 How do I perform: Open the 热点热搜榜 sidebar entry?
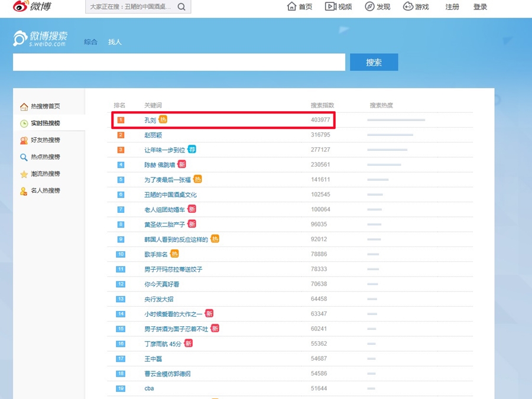pos(40,157)
